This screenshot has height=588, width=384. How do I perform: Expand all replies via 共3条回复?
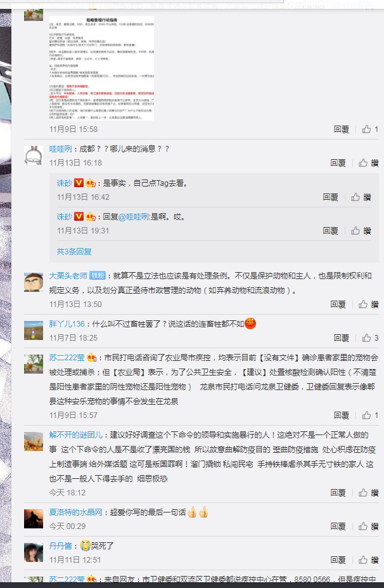(74, 251)
